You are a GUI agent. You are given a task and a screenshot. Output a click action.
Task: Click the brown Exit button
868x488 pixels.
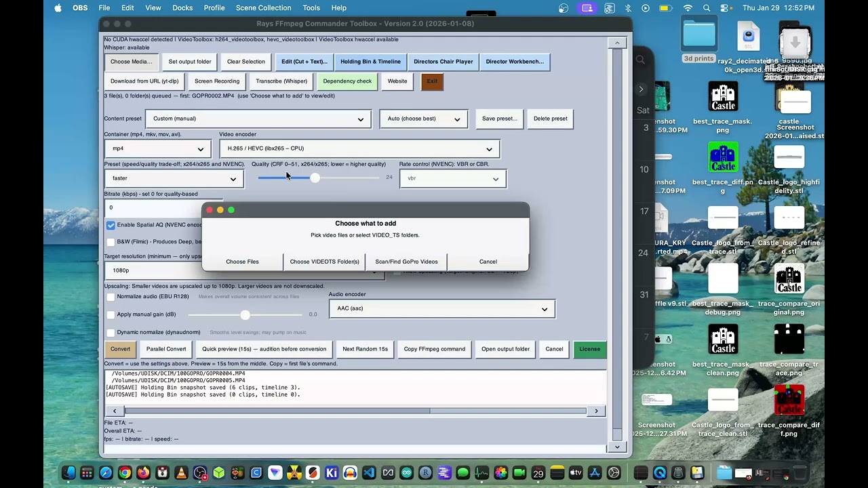point(432,81)
